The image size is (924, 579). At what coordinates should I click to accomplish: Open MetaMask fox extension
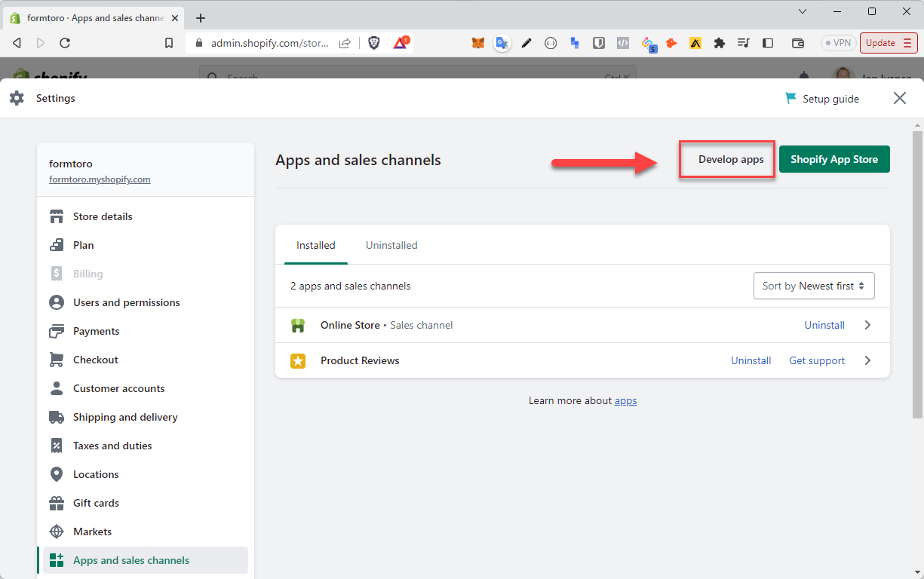click(x=478, y=43)
